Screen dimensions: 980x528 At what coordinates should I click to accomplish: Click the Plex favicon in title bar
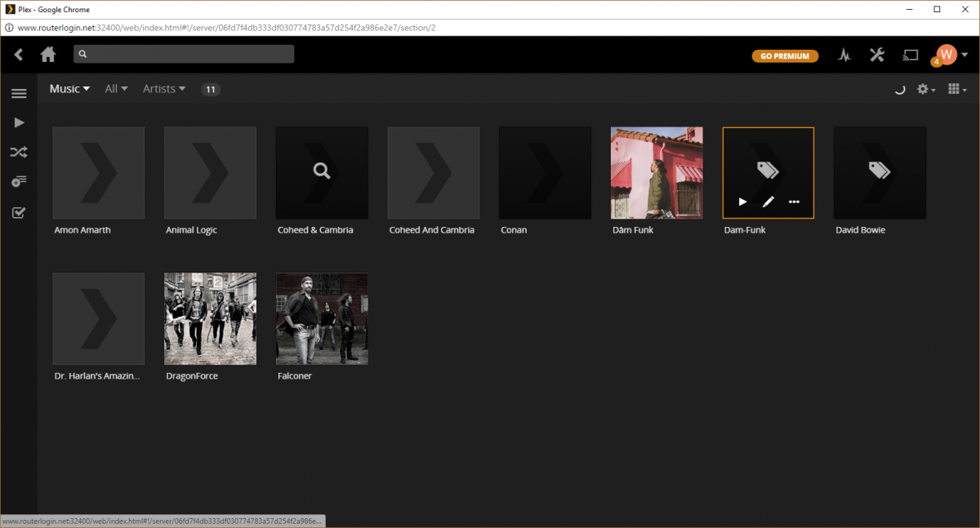coord(8,8)
